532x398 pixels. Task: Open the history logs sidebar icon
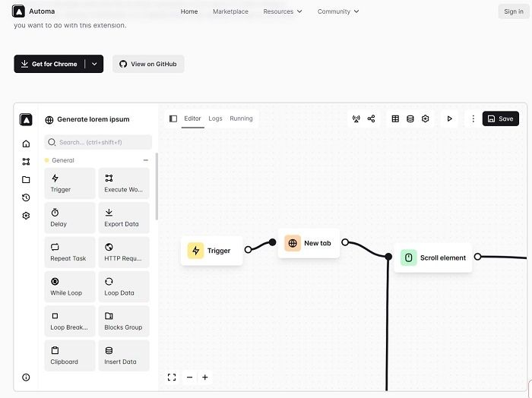tap(26, 197)
